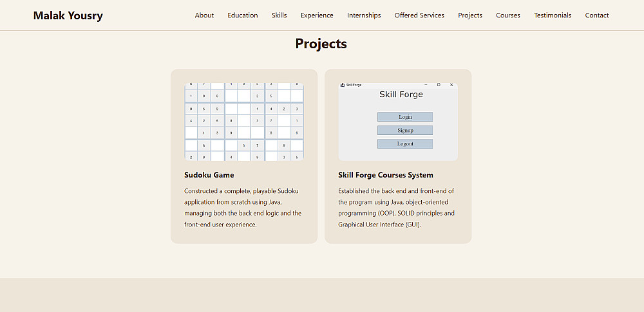Click the Sudoku grid thumbnail image
The width and height of the screenshot is (644, 312).
pos(244,122)
